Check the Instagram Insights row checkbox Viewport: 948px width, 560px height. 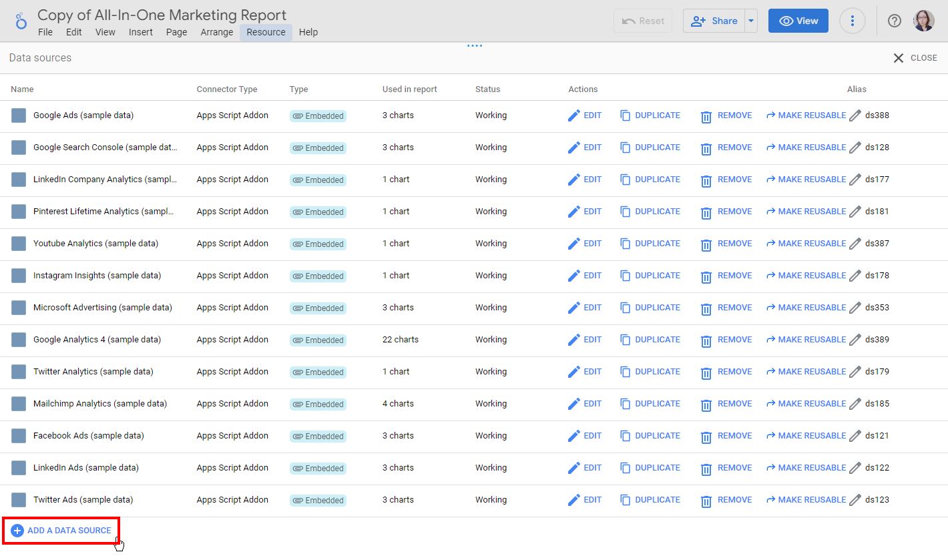(18, 276)
